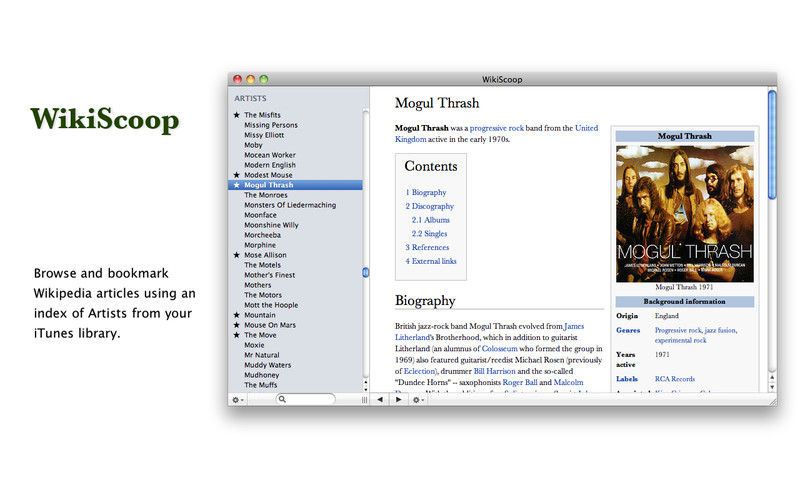This screenshot has width=800, height=500.
Task: Select Morphine in the artists list
Action: click(260, 245)
